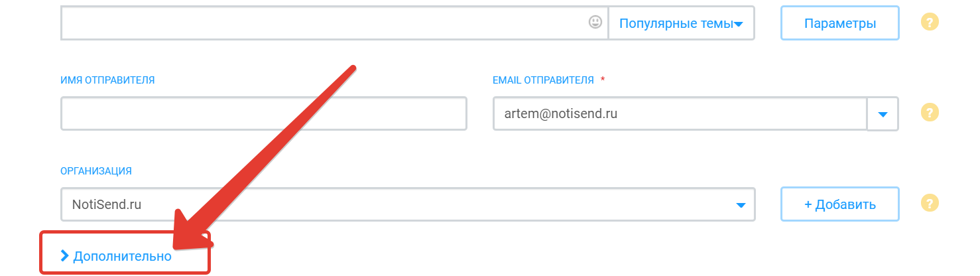Click the arrow in the Организация dropdown

741,205
